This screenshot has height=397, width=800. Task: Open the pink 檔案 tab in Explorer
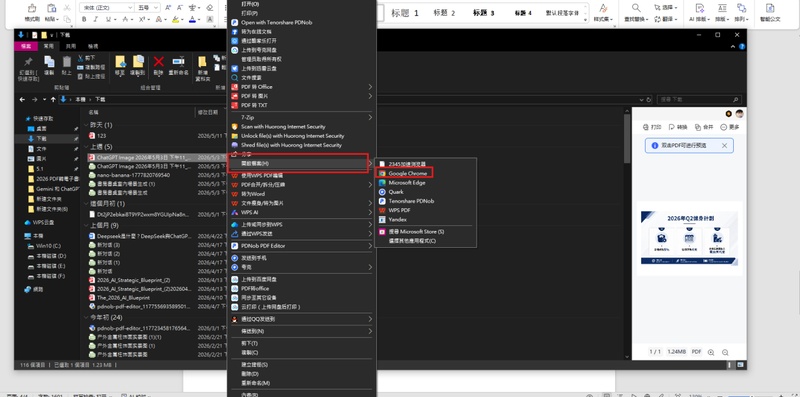[x=26, y=46]
